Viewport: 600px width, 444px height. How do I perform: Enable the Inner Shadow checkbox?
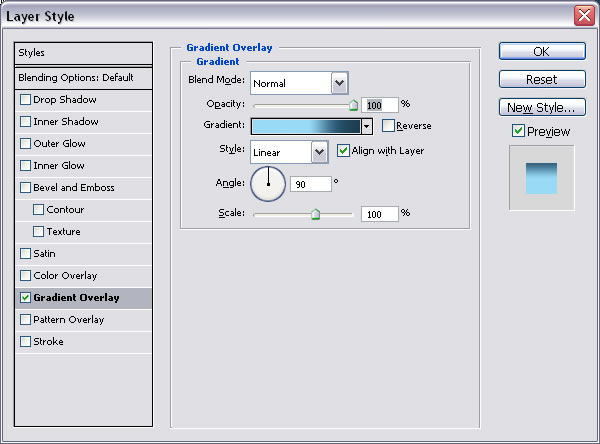[25, 122]
